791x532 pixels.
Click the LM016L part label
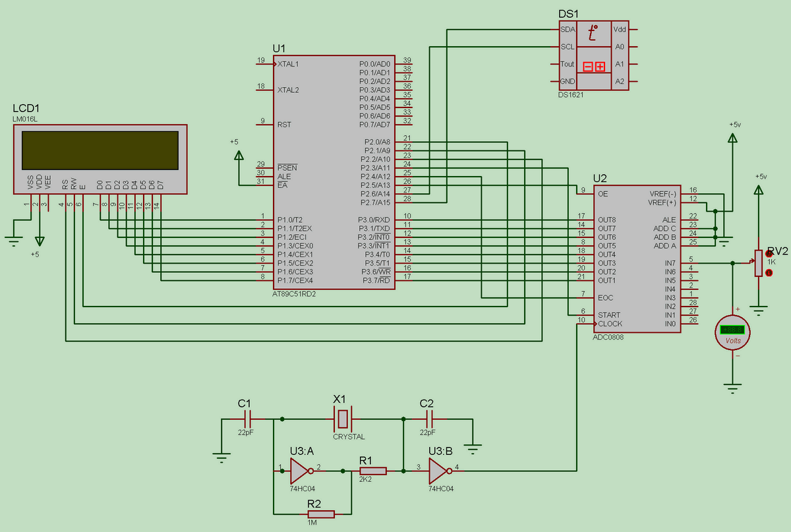(x=24, y=119)
